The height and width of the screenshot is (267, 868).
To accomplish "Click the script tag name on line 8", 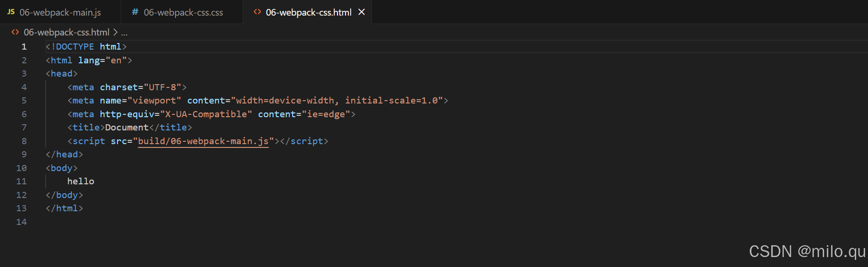I will [x=89, y=141].
